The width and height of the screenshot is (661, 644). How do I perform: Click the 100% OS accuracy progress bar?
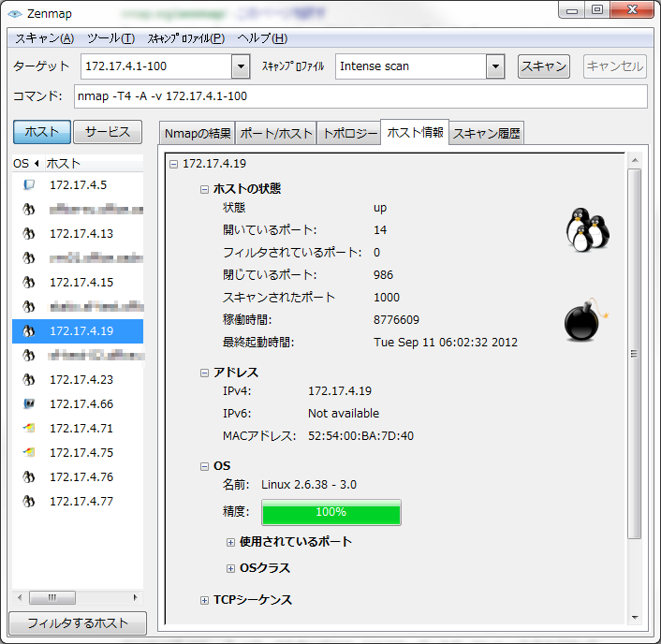click(331, 513)
